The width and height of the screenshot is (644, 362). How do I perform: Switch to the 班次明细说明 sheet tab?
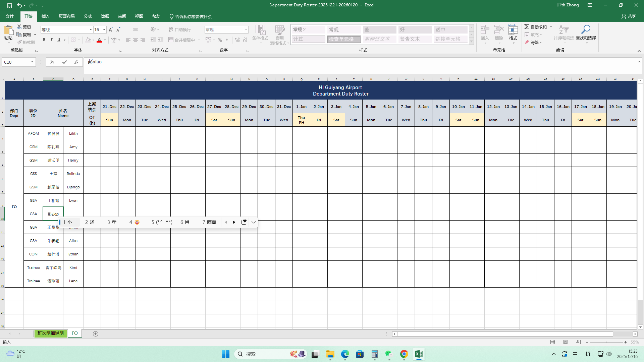click(50, 334)
